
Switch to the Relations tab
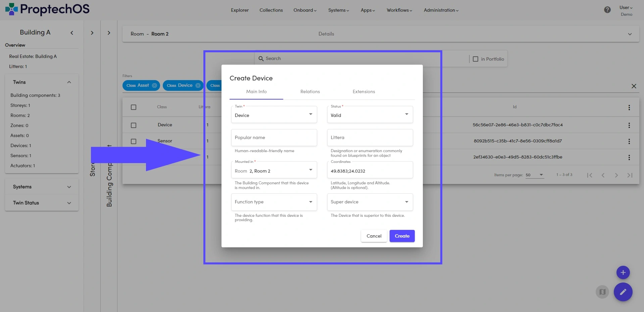(310, 91)
